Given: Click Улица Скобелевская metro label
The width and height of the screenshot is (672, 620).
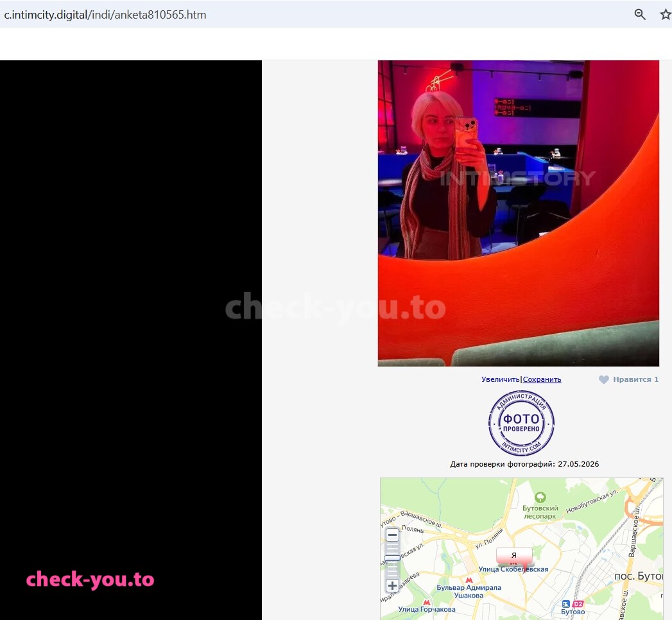Looking at the screenshot, I should tap(513, 569).
